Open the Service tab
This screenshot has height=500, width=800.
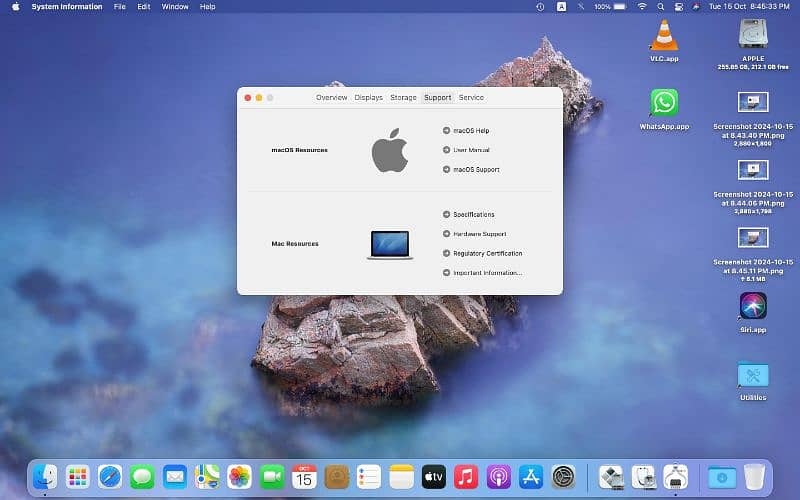[471, 98]
